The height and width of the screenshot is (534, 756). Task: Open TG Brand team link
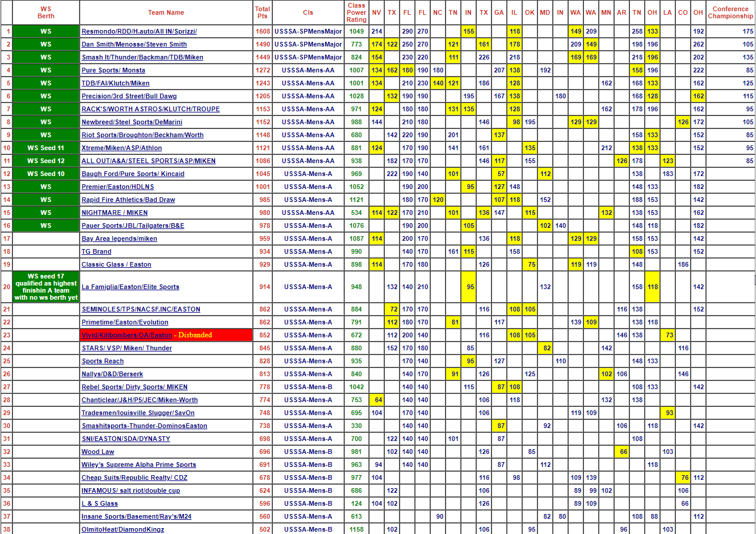(96, 251)
